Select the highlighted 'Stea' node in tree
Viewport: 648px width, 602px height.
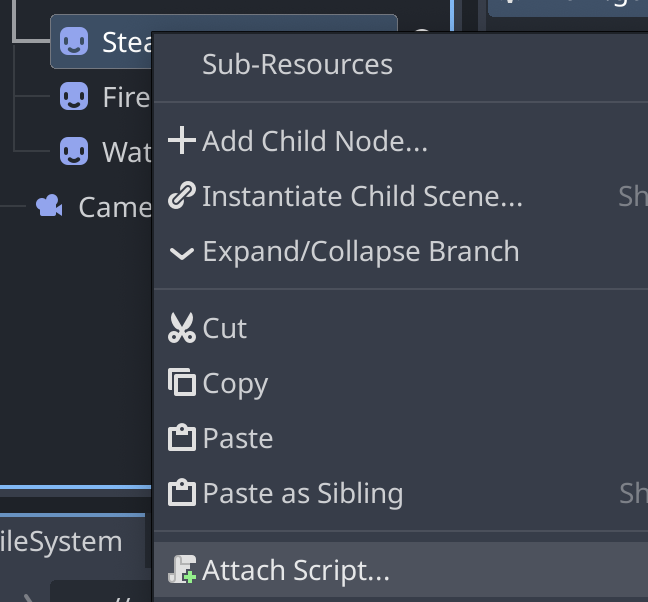(126, 42)
